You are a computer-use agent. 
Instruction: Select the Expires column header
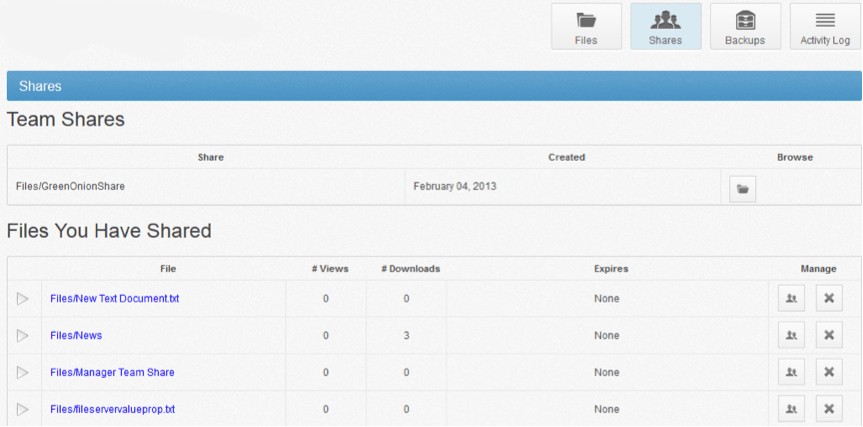pos(611,269)
